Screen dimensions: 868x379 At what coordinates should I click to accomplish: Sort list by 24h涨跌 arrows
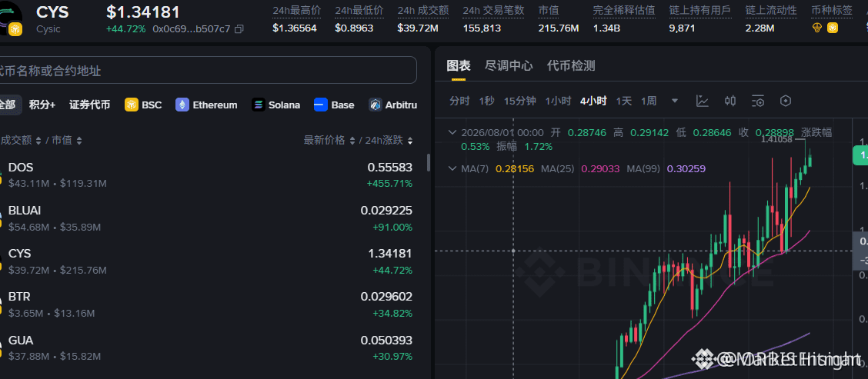coord(409,141)
